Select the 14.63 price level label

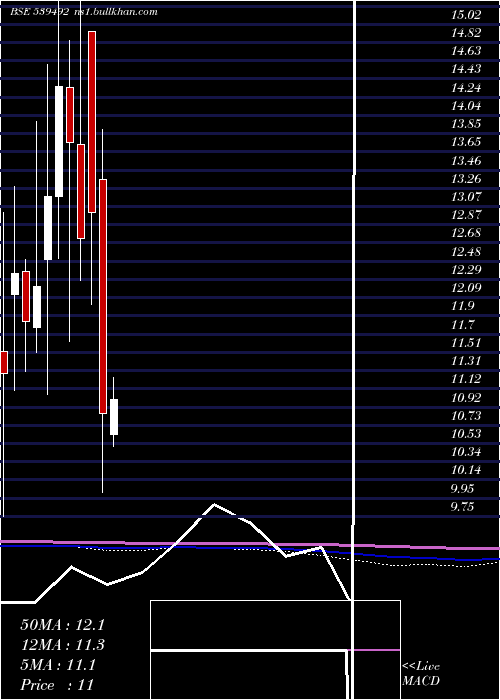[466, 51]
